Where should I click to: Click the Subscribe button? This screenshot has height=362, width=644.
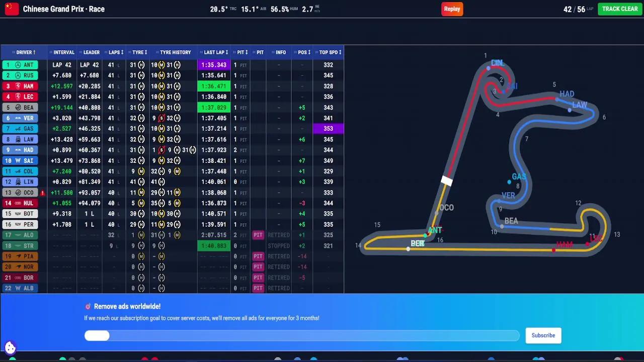click(x=543, y=335)
